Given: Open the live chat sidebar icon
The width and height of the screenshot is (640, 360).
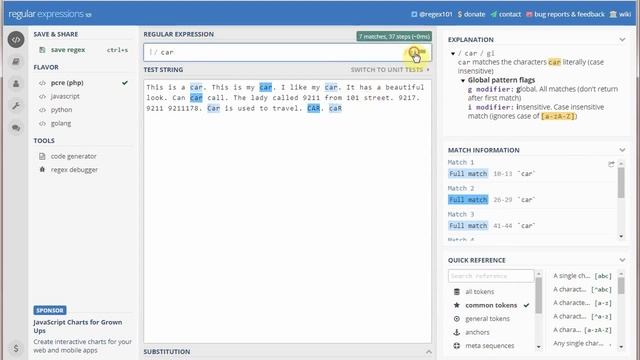Looking at the screenshot, I should pos(16,128).
